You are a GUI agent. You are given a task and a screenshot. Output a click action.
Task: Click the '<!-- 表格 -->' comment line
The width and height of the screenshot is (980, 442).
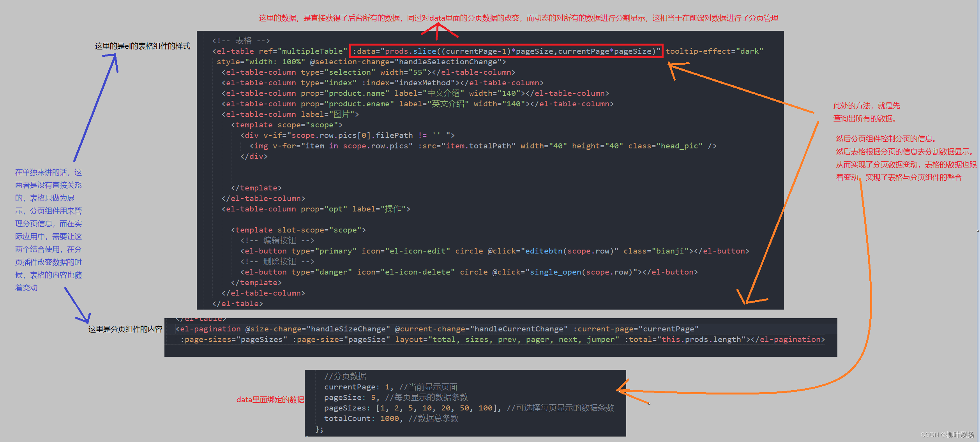pos(241,41)
